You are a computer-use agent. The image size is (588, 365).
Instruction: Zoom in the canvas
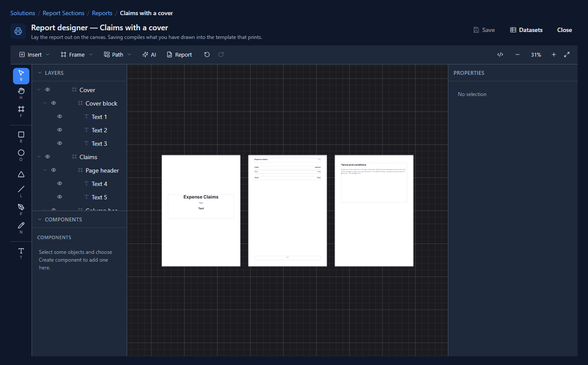click(554, 54)
